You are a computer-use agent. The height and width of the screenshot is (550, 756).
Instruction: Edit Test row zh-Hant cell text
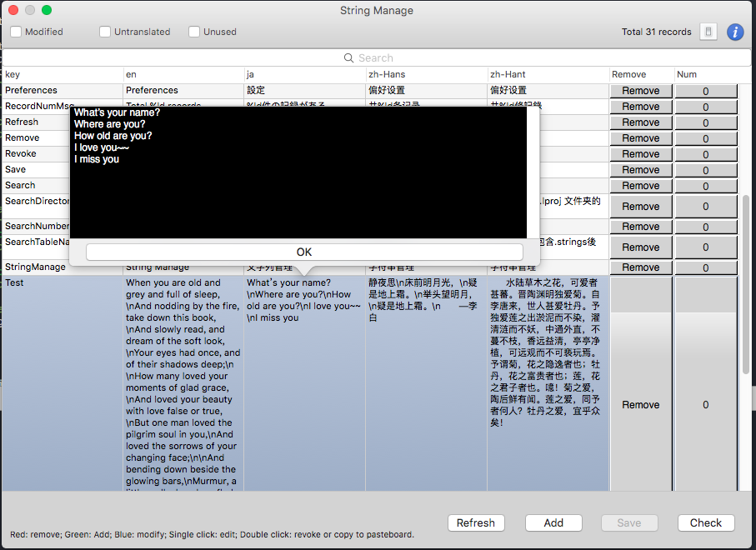pyautogui.click(x=548, y=383)
